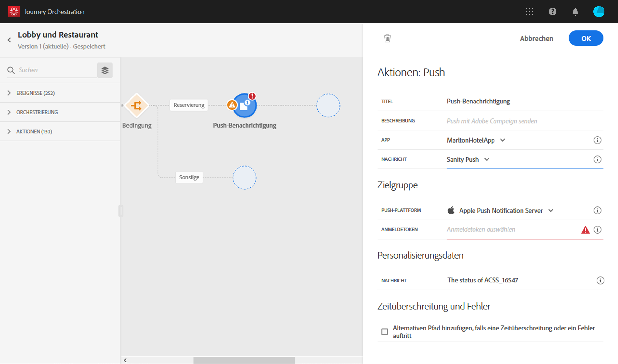Screen dimensions: 618x364
Task: Open the help question mark icon
Action: [553, 12]
